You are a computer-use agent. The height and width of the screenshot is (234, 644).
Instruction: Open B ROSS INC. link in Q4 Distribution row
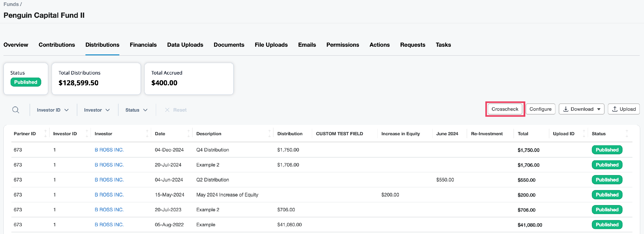(109, 150)
